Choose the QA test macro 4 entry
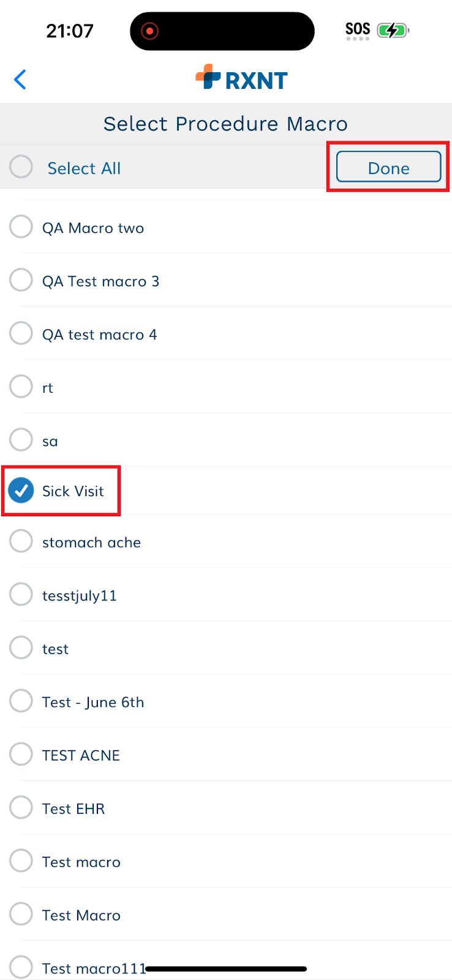This screenshot has width=452, height=980. 226,333
